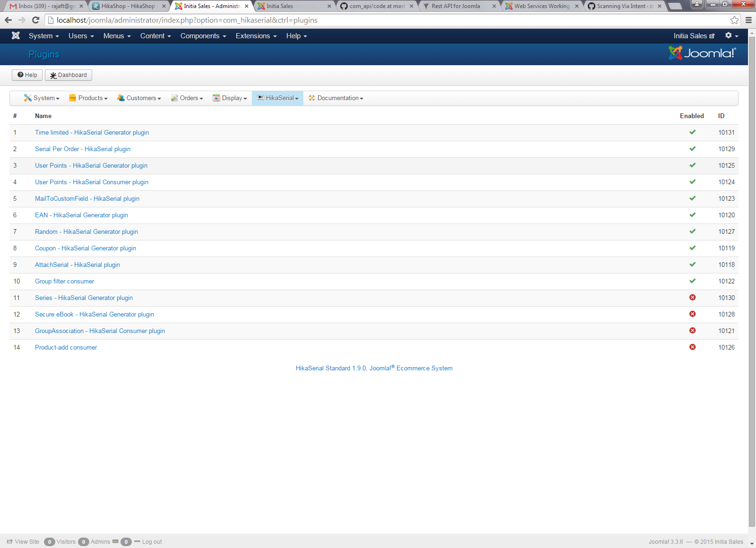Open the settings gear menu
This screenshot has height=548, width=756.
point(731,35)
